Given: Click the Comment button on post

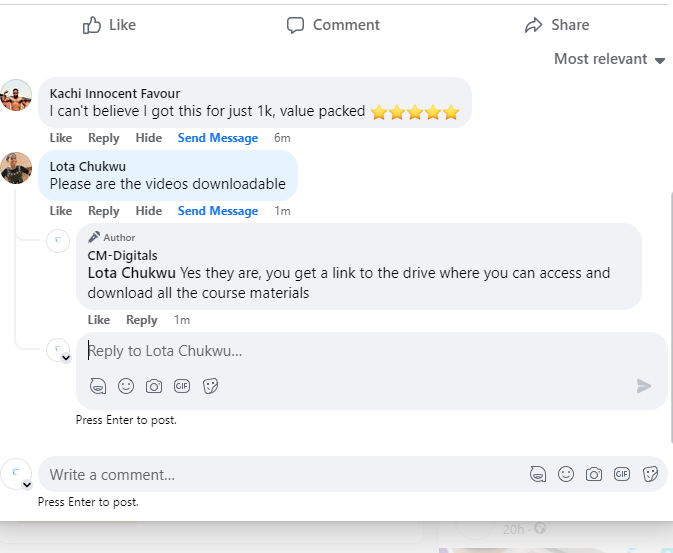Looking at the screenshot, I should pos(333,25).
